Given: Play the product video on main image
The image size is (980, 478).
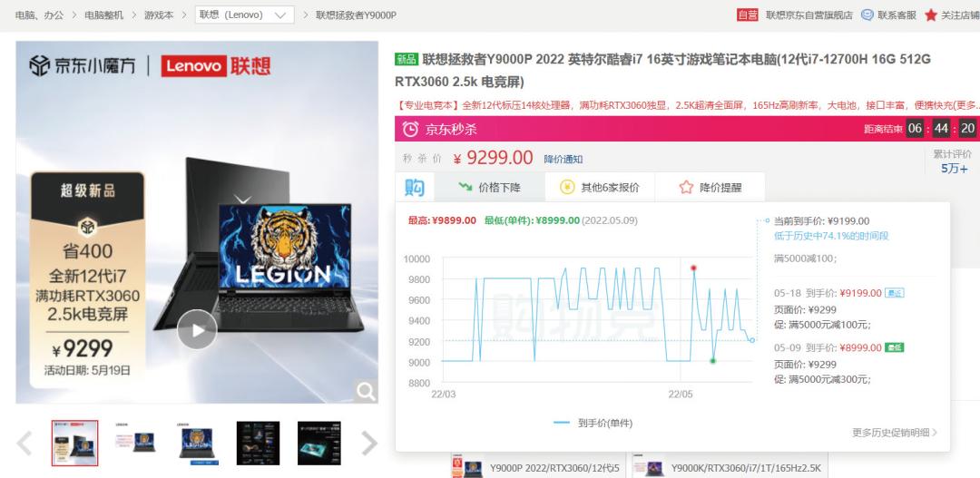Looking at the screenshot, I should tap(197, 329).
